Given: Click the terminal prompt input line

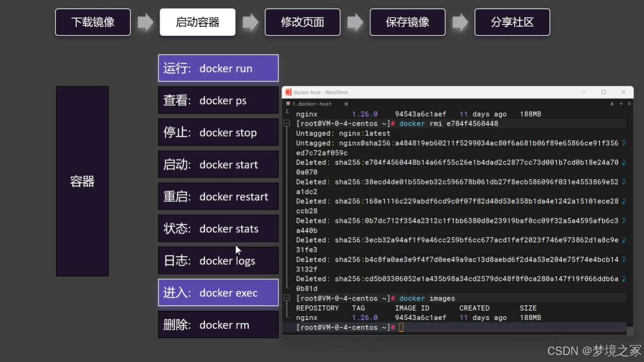Looking at the screenshot, I should (x=448, y=327).
